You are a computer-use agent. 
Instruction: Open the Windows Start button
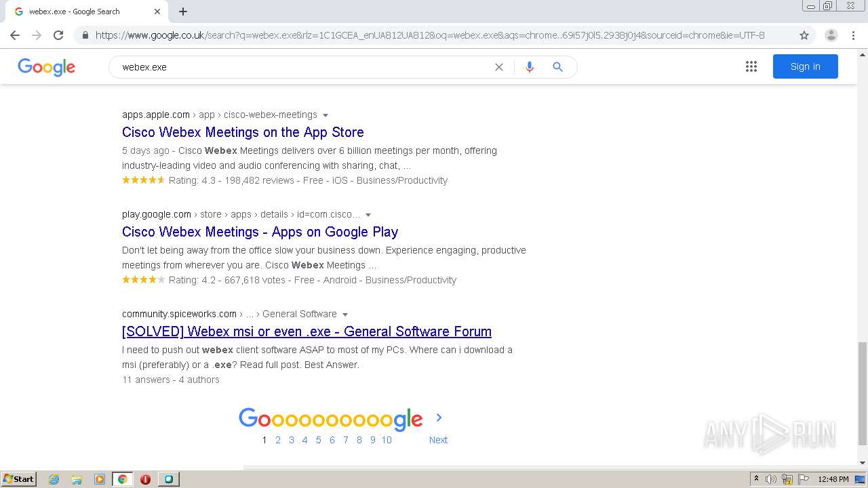[19, 479]
